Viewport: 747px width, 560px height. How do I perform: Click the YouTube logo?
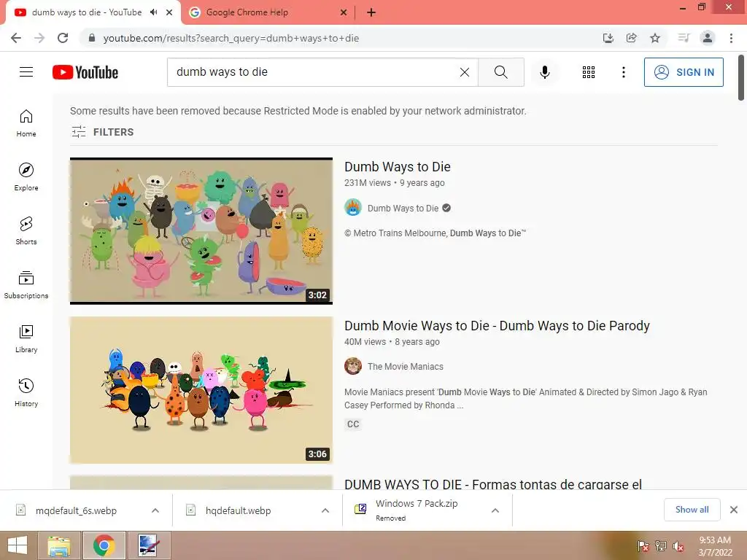85,72
